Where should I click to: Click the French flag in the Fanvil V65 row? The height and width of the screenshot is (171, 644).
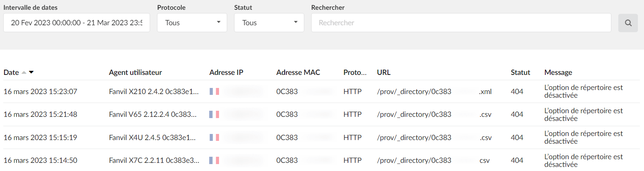click(215, 114)
